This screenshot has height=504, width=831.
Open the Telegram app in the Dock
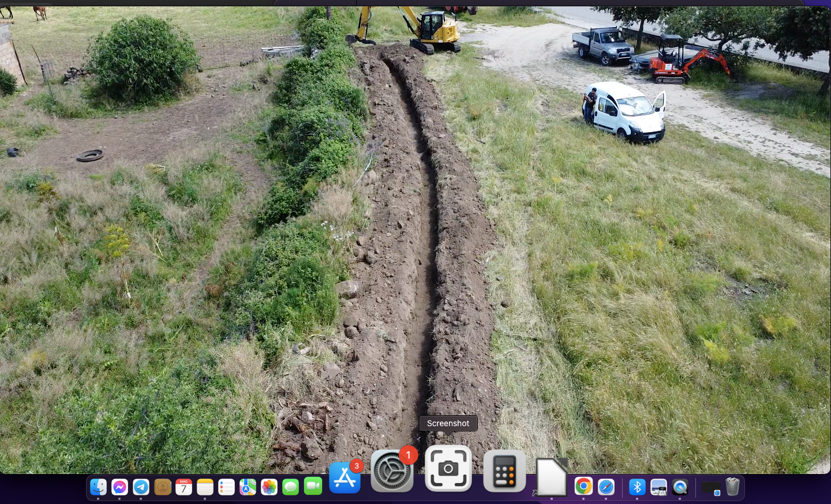[x=141, y=487]
